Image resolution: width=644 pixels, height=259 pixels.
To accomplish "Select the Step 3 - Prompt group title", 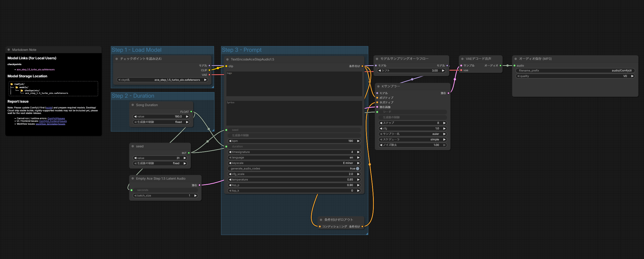I will click(x=242, y=50).
